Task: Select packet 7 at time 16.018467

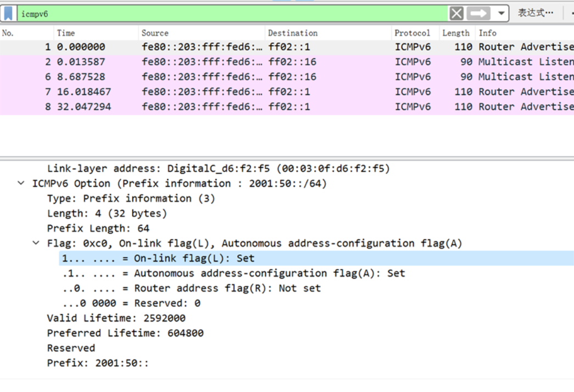Action: 287,92
